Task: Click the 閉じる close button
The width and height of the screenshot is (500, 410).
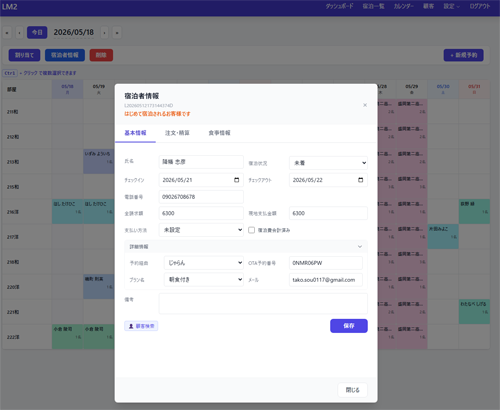Action: (x=353, y=390)
